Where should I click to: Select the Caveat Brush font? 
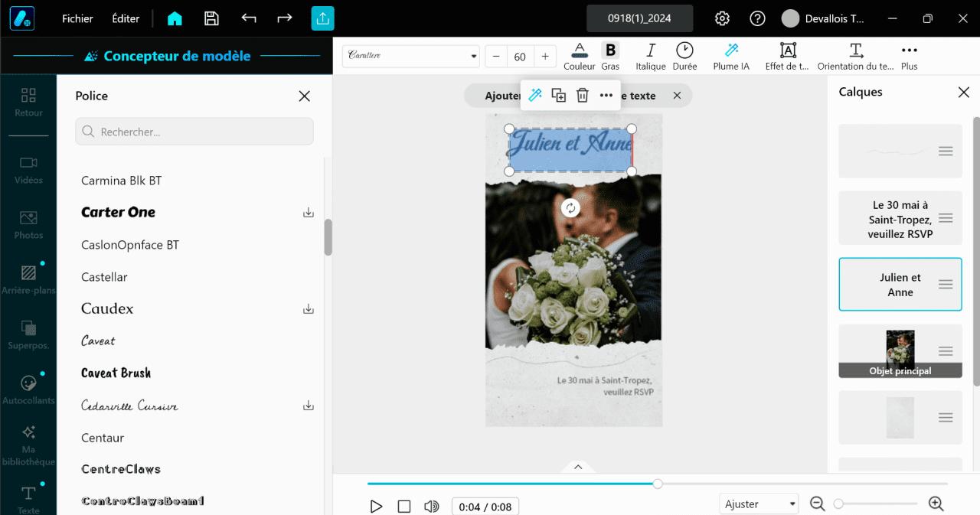(x=116, y=373)
